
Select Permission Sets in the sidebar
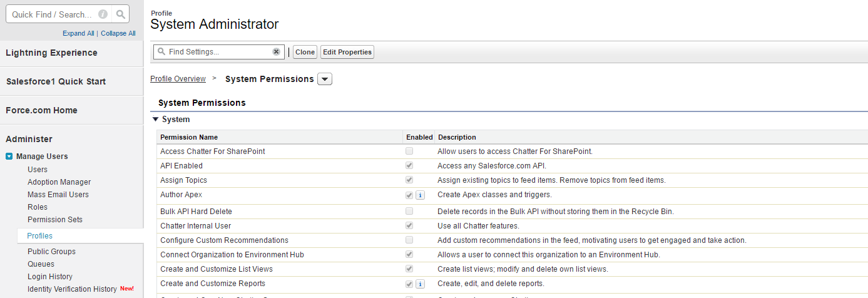[55, 220]
